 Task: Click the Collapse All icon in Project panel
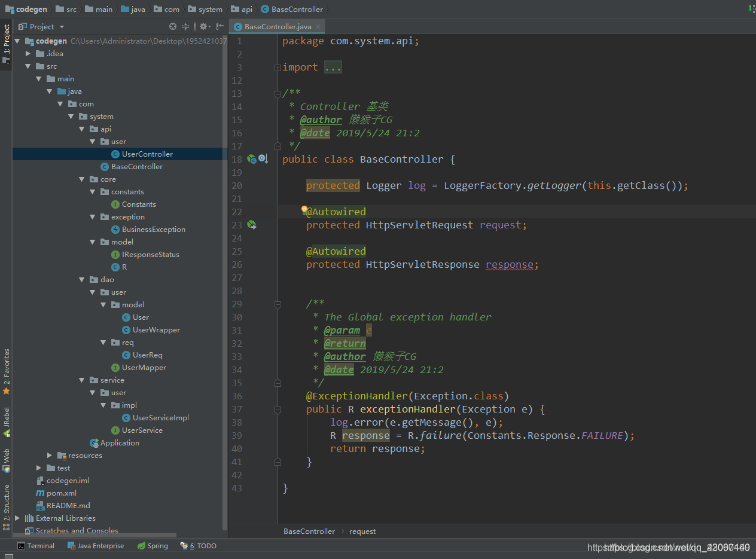coord(186,26)
